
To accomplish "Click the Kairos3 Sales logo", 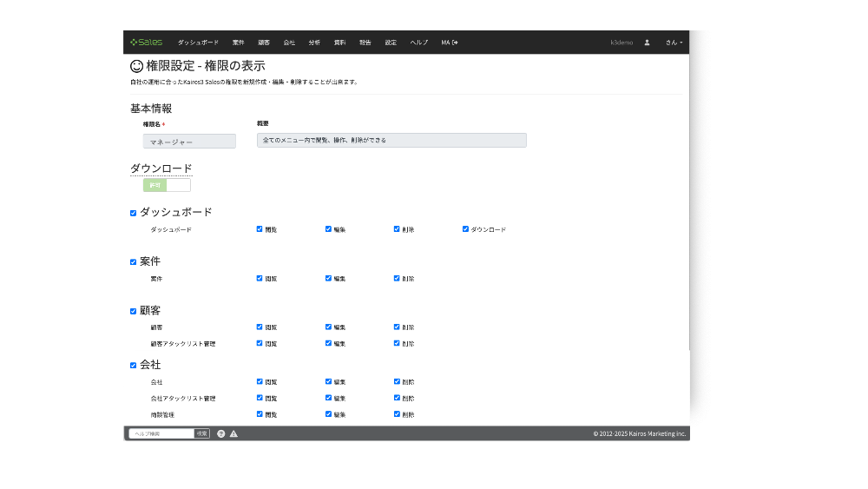I will [x=146, y=42].
